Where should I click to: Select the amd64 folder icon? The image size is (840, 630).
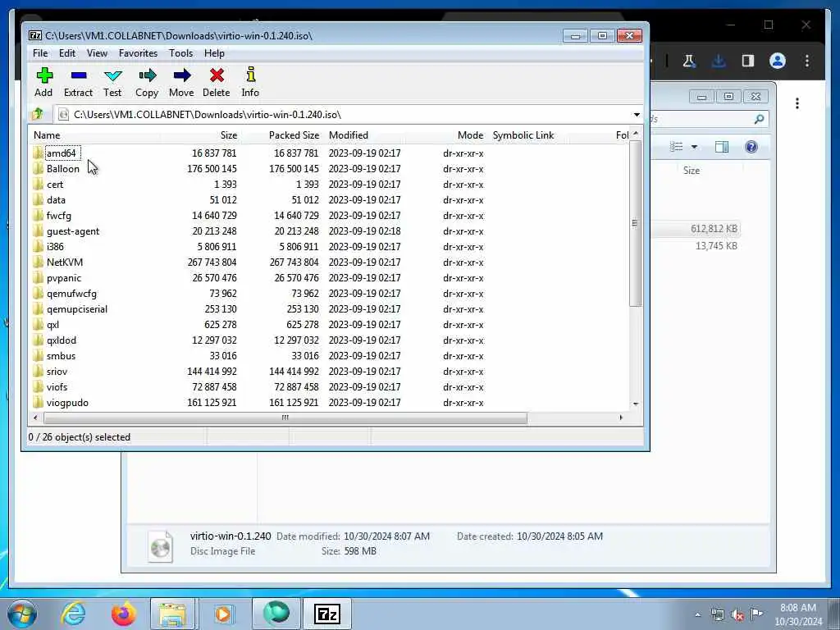[38, 153]
